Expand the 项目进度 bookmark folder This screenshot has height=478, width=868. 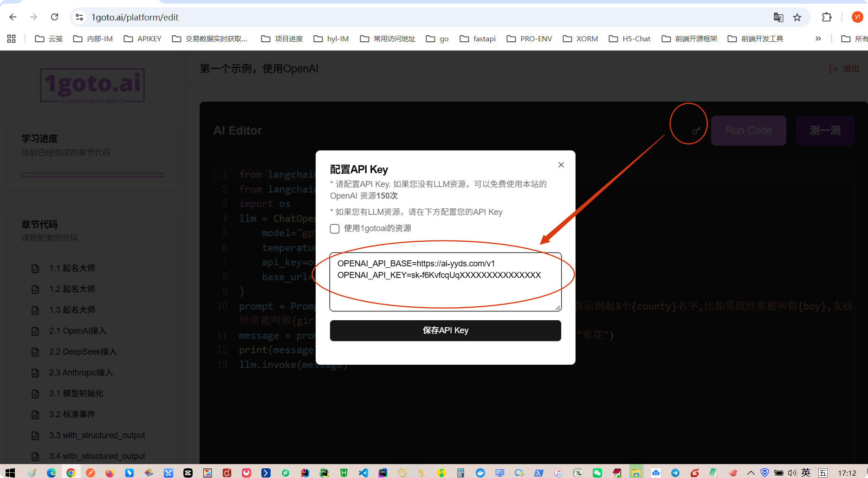tap(282, 39)
